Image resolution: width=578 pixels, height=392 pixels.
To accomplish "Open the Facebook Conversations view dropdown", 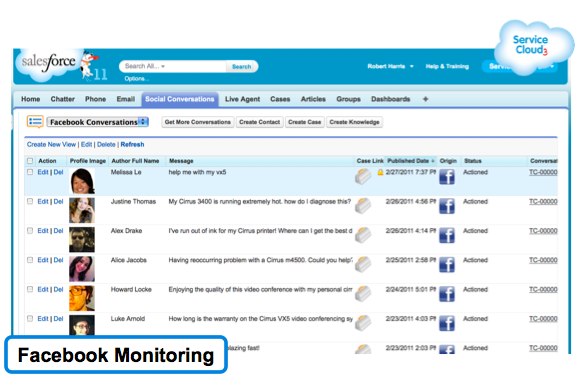I will click(98, 122).
